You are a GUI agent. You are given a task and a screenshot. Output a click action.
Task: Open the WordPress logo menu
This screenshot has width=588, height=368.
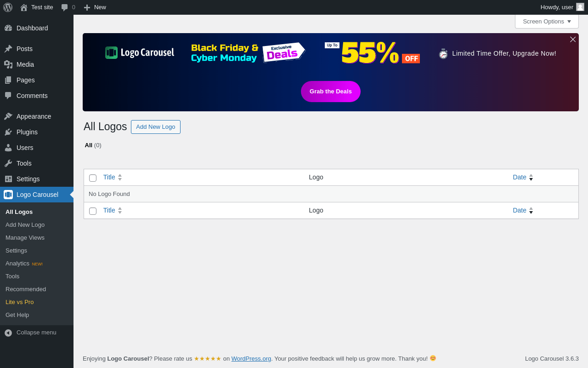tap(8, 7)
